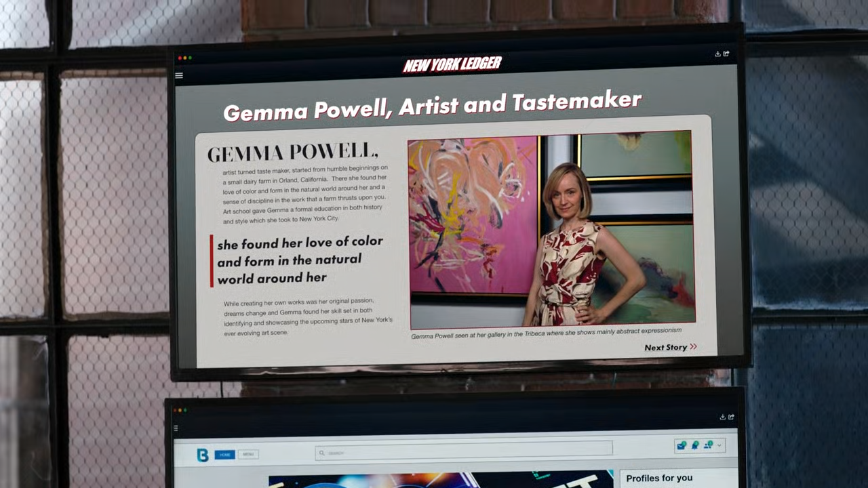Open the notifications bell icon
Viewport: 868px width, 488px height.
[695, 445]
